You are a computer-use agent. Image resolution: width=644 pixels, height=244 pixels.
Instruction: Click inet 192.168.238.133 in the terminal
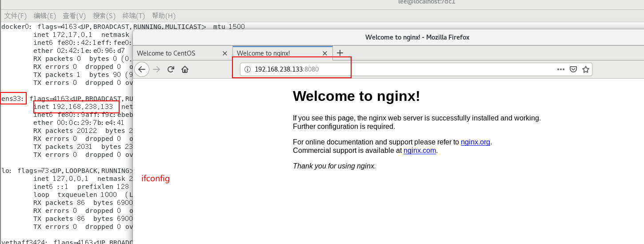point(73,107)
